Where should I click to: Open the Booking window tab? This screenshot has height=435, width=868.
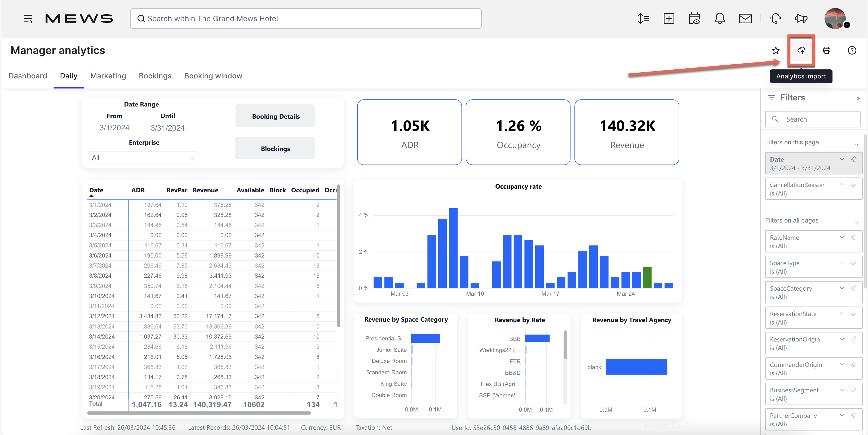(x=213, y=76)
